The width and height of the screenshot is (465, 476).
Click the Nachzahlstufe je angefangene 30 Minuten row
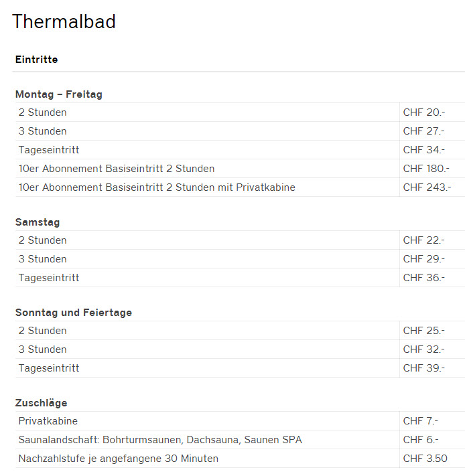coord(118,459)
